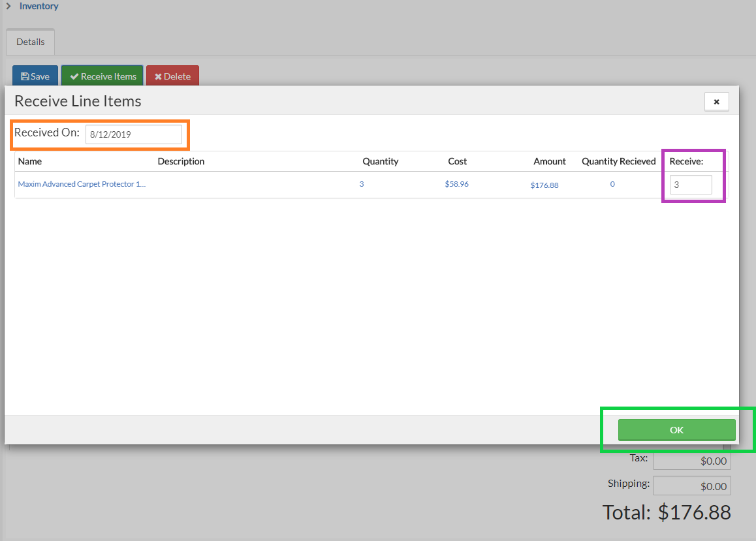Switch to the Details tab
756x541 pixels.
[x=31, y=42]
